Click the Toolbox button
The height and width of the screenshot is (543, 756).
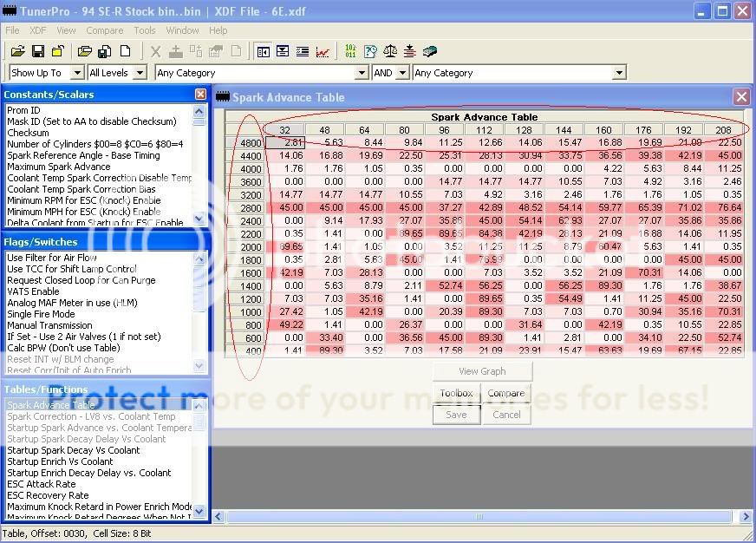(456, 393)
